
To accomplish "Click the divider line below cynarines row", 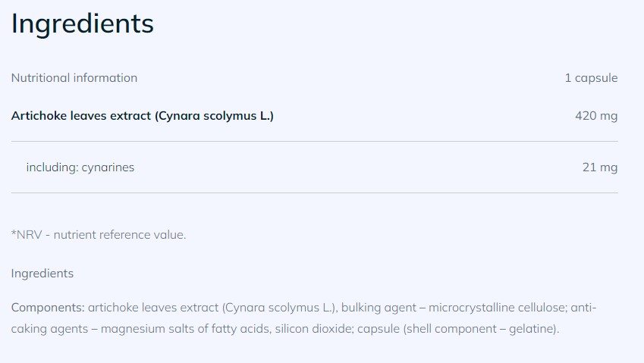I will [x=315, y=193].
